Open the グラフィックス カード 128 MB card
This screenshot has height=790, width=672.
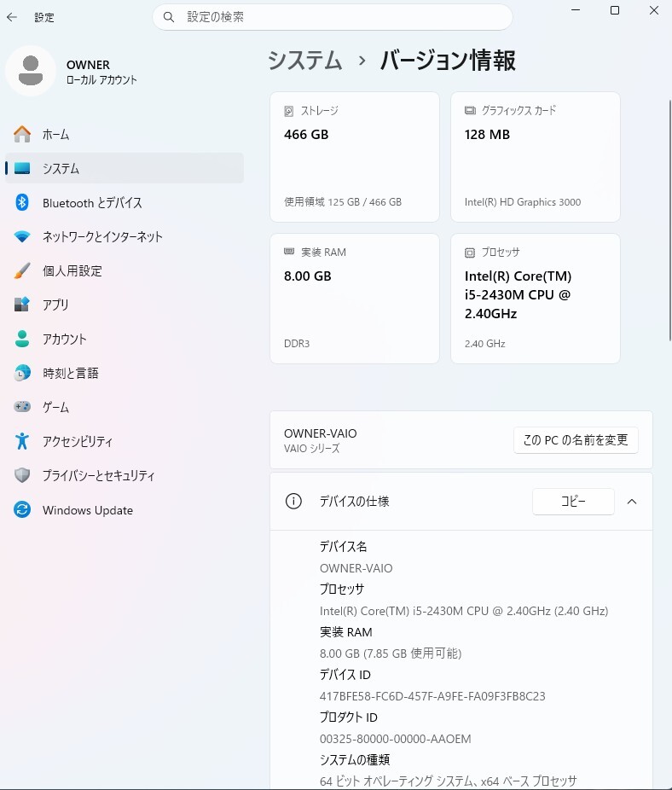536,157
